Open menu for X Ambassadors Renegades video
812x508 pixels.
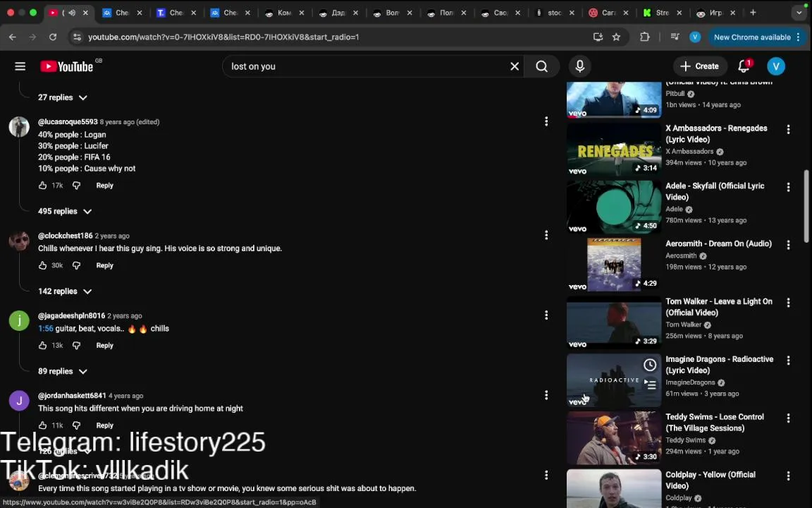(788, 130)
